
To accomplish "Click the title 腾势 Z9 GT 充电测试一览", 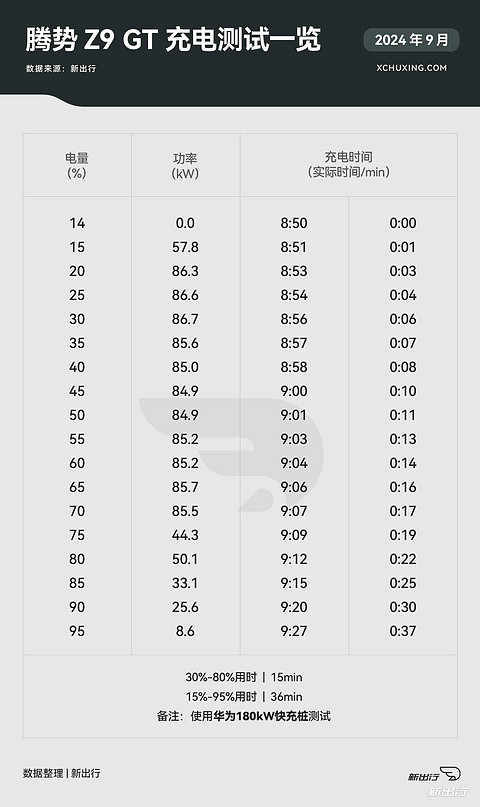I will pos(173,40).
